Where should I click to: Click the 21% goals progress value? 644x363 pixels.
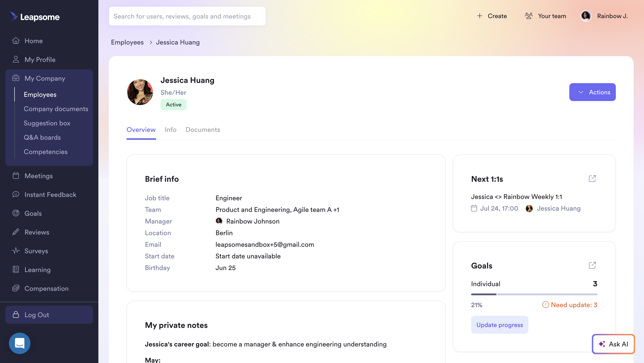(477, 305)
